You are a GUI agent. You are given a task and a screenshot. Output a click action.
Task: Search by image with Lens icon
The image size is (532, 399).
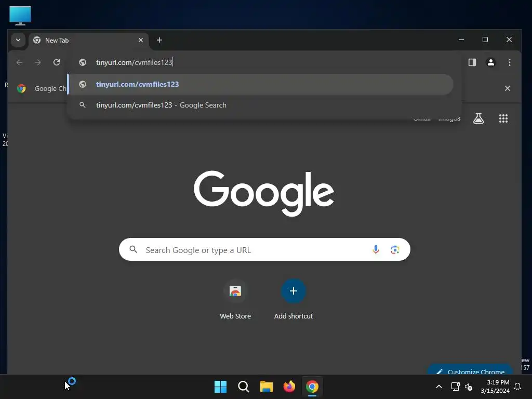[395, 250]
